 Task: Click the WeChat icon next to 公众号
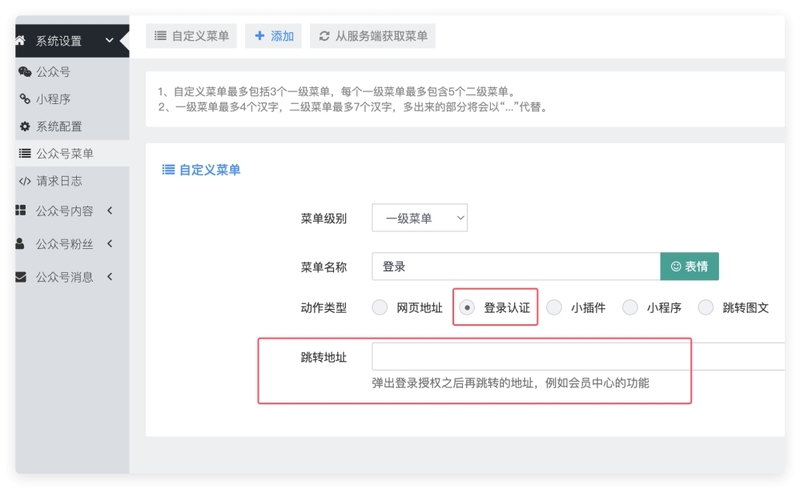[x=25, y=72]
